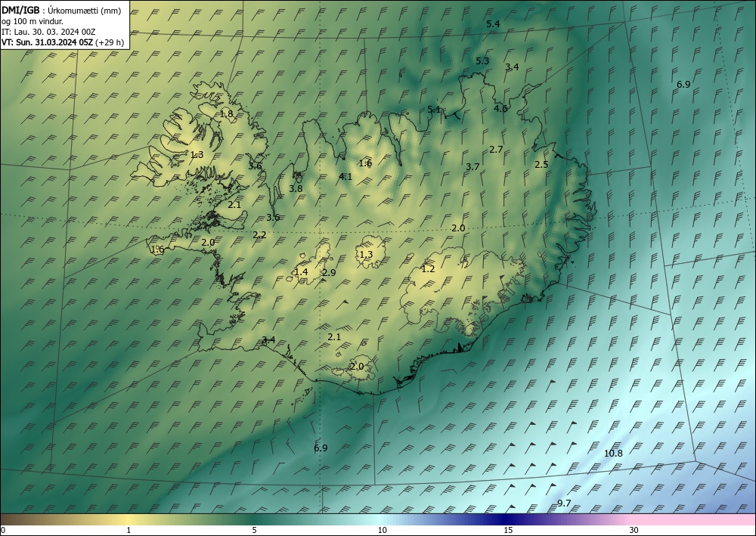The image size is (756, 536).
Task: Click the 1.4 value on the glacier
Action: coord(301,272)
